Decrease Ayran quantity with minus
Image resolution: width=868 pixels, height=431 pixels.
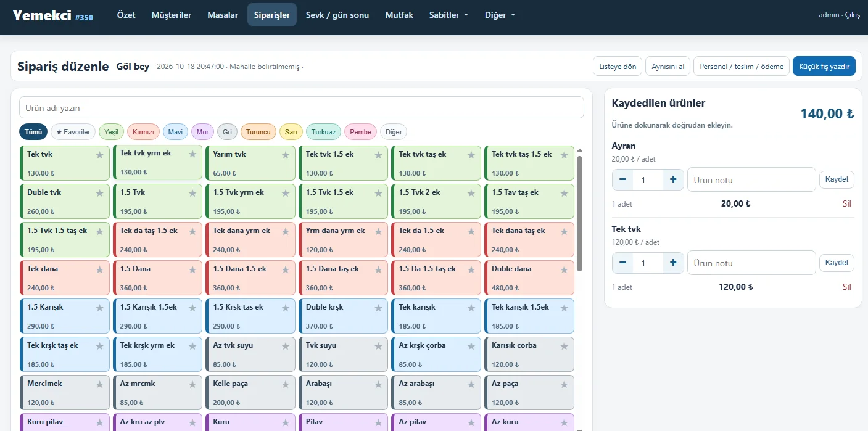point(622,180)
